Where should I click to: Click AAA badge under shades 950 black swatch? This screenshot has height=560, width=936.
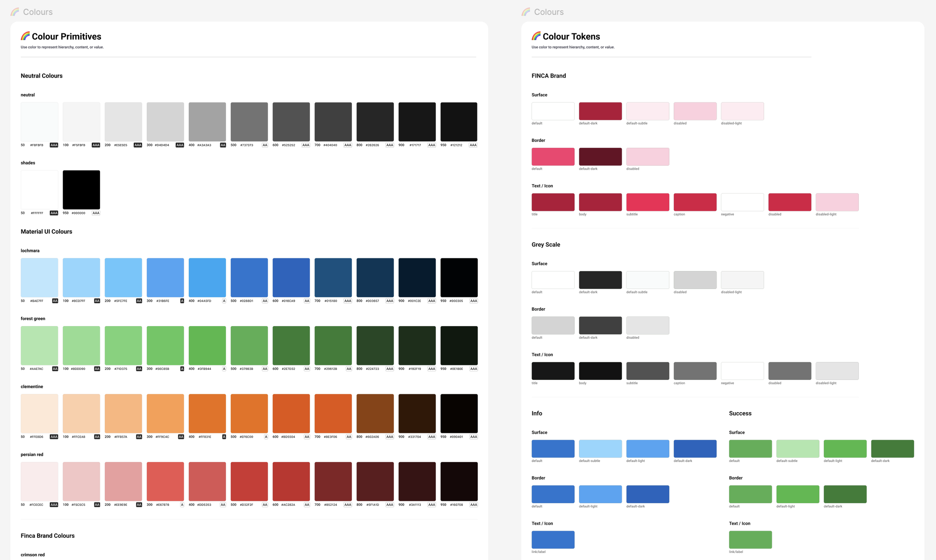click(96, 213)
